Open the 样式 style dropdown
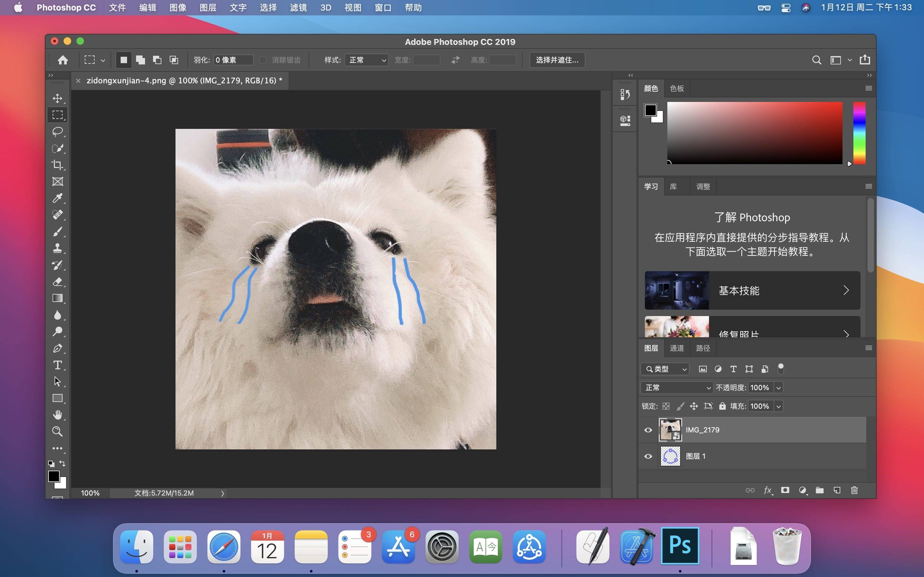Screen dimensions: 924x577 coord(366,60)
